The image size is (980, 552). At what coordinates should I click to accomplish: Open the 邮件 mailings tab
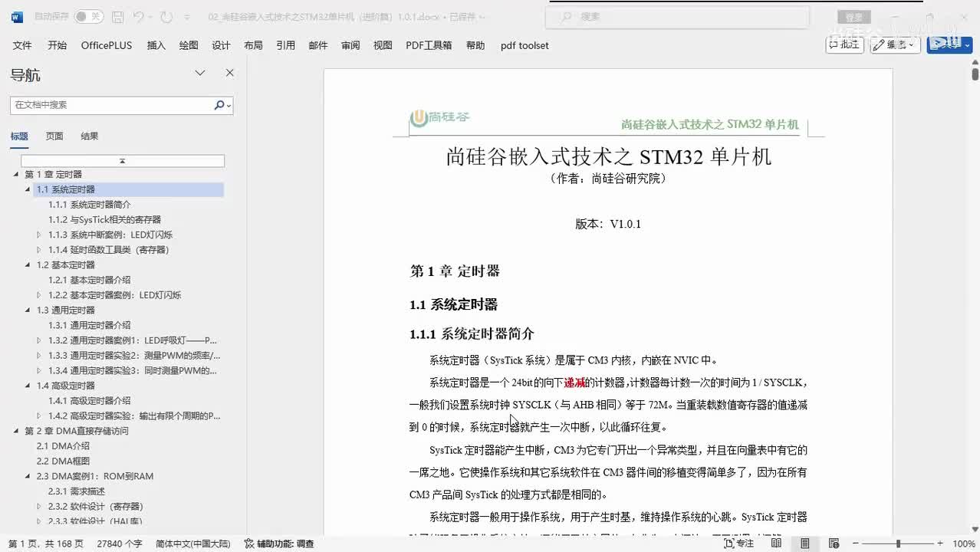click(318, 45)
